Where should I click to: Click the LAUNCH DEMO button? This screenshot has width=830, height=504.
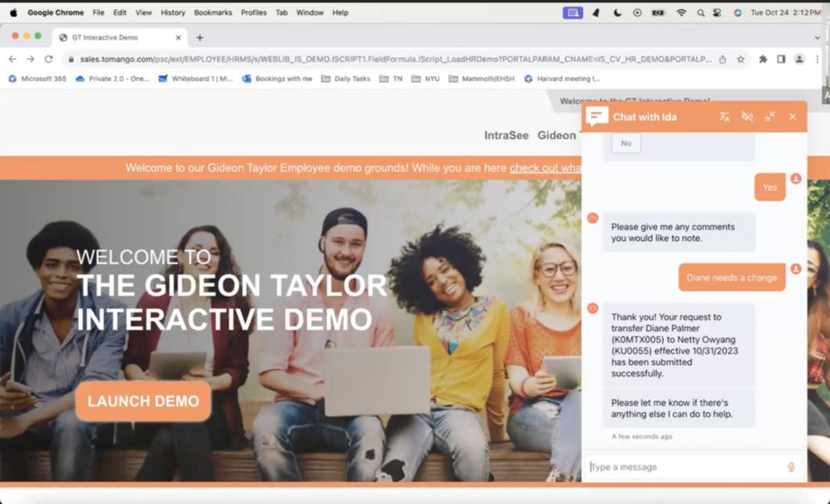click(143, 401)
